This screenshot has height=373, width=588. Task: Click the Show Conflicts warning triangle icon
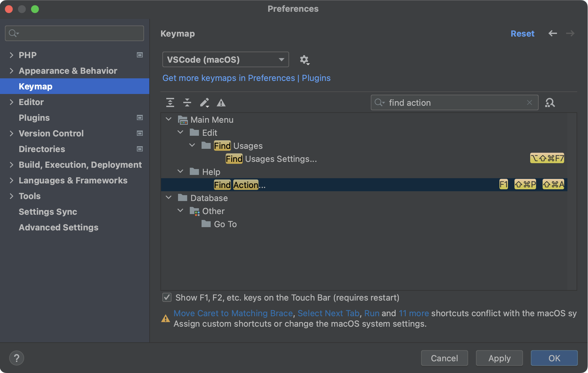pyautogui.click(x=221, y=103)
